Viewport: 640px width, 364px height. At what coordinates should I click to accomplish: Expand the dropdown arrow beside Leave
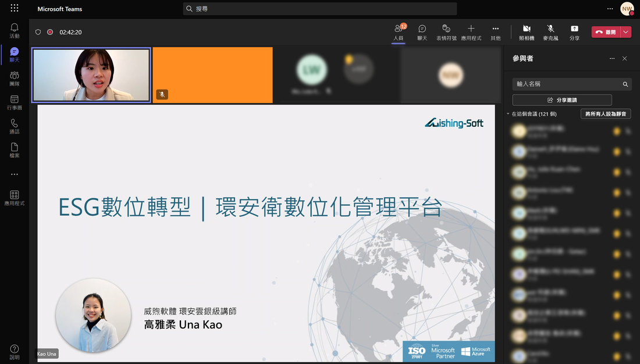(626, 32)
